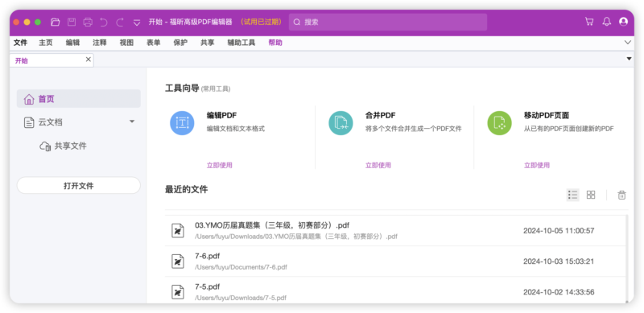Click in the 搜索 search field
This screenshot has height=313, width=644.
tap(388, 23)
